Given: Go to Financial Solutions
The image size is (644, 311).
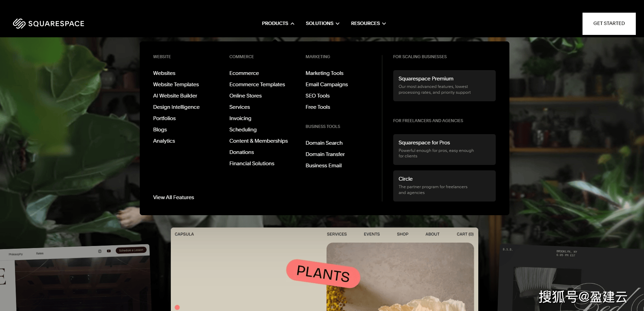Looking at the screenshot, I should (x=252, y=164).
